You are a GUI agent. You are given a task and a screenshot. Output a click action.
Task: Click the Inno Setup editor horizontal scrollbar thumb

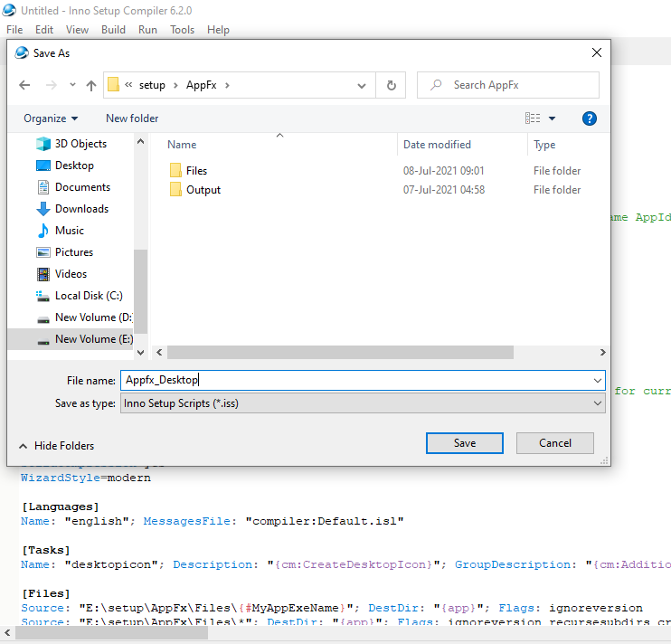[x=111, y=633]
